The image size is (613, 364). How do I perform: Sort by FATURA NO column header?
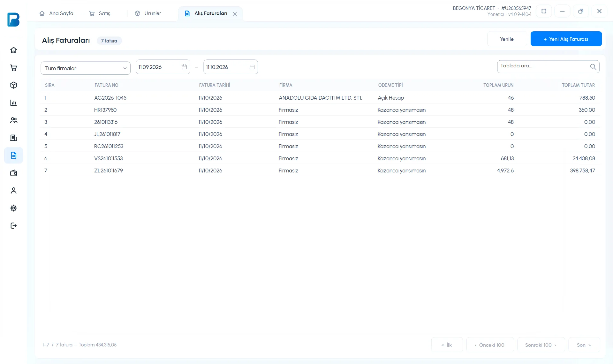tap(106, 85)
